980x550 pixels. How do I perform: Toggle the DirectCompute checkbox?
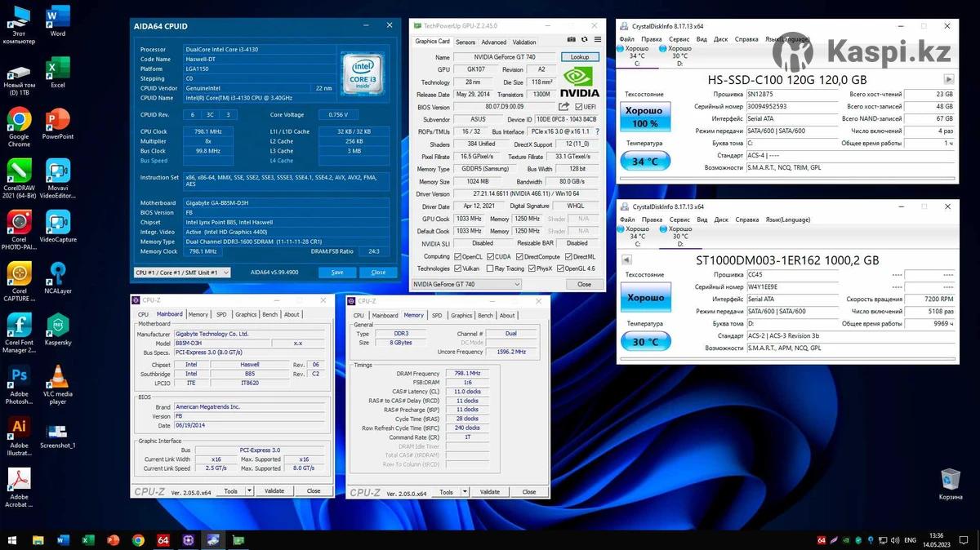tap(519, 256)
